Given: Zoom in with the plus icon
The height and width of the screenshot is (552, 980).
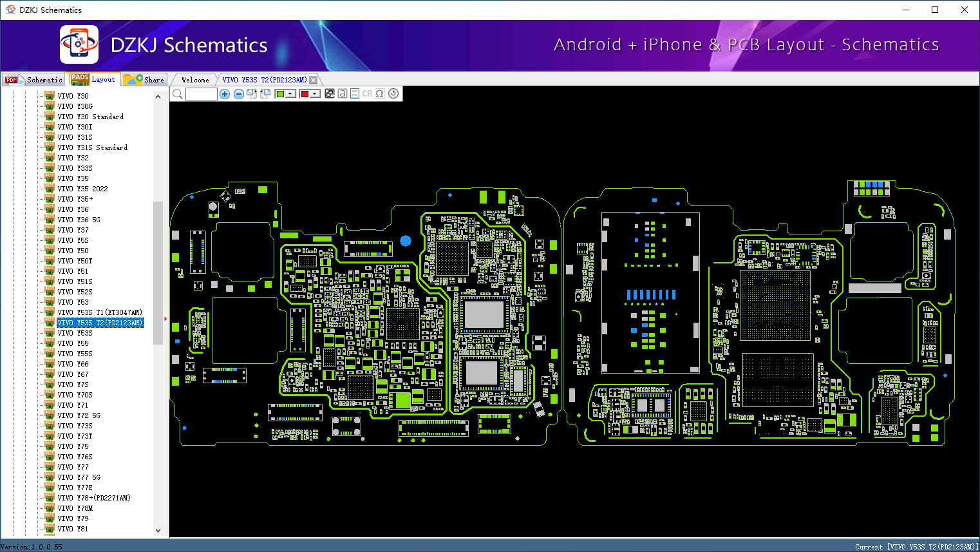Looking at the screenshot, I should pos(225,94).
